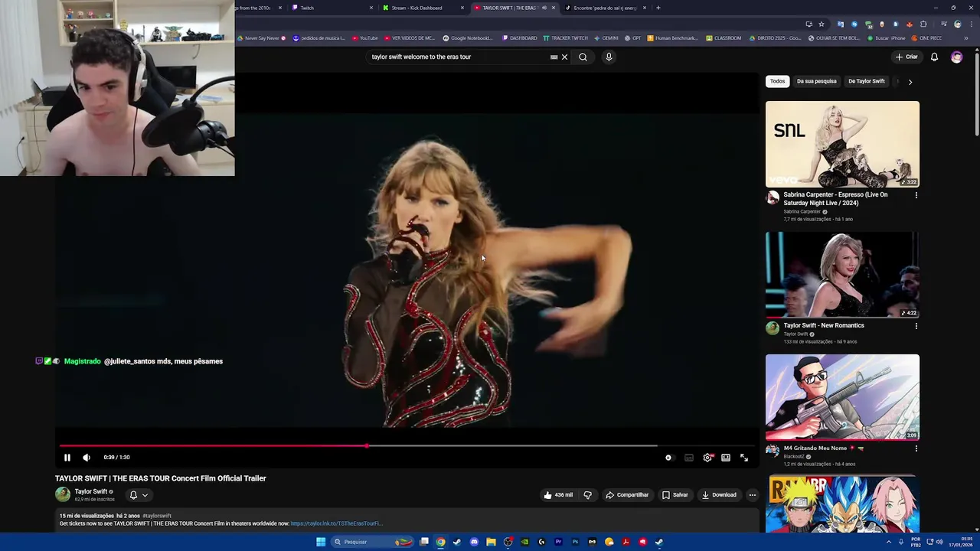The image size is (980, 551).
Task: Click the magnifier search button
Action: (583, 57)
